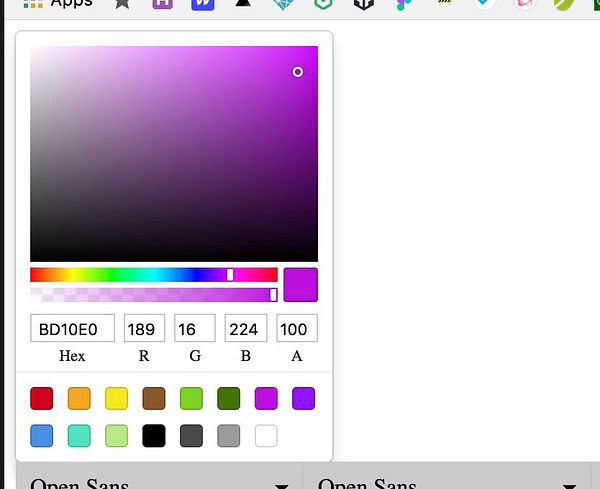Select the blue color swatch

coord(42,435)
